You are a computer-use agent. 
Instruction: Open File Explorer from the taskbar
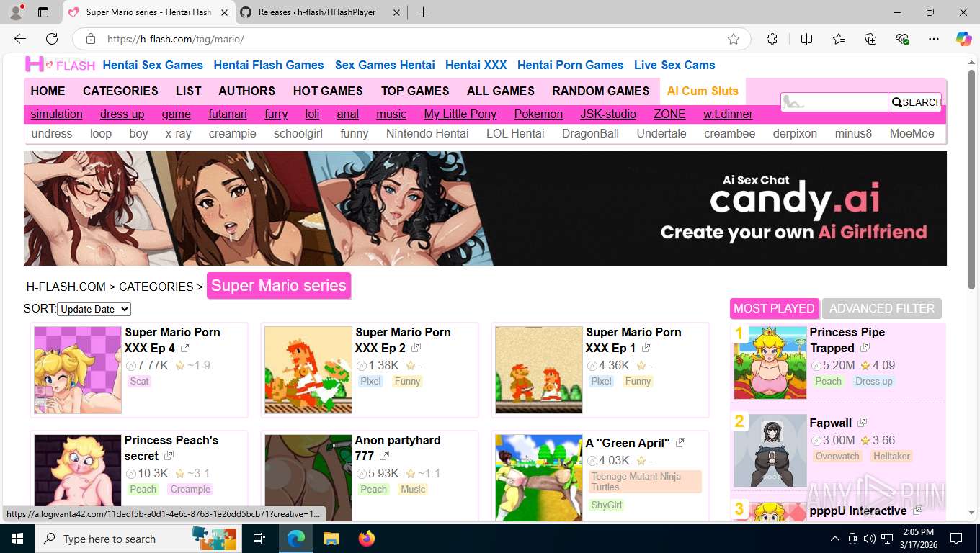coord(331,539)
